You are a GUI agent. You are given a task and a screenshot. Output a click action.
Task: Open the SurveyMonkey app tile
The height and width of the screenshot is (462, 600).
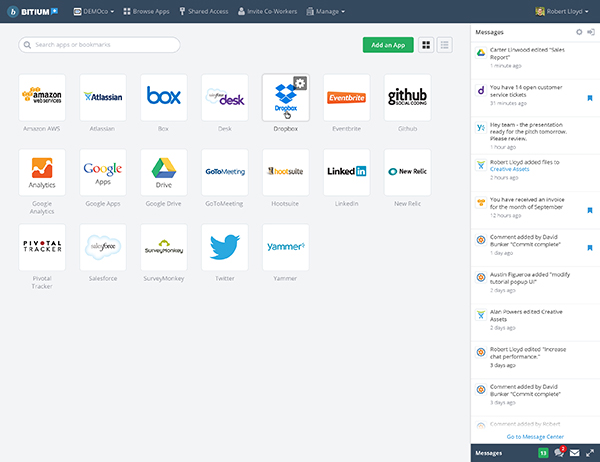click(x=164, y=247)
